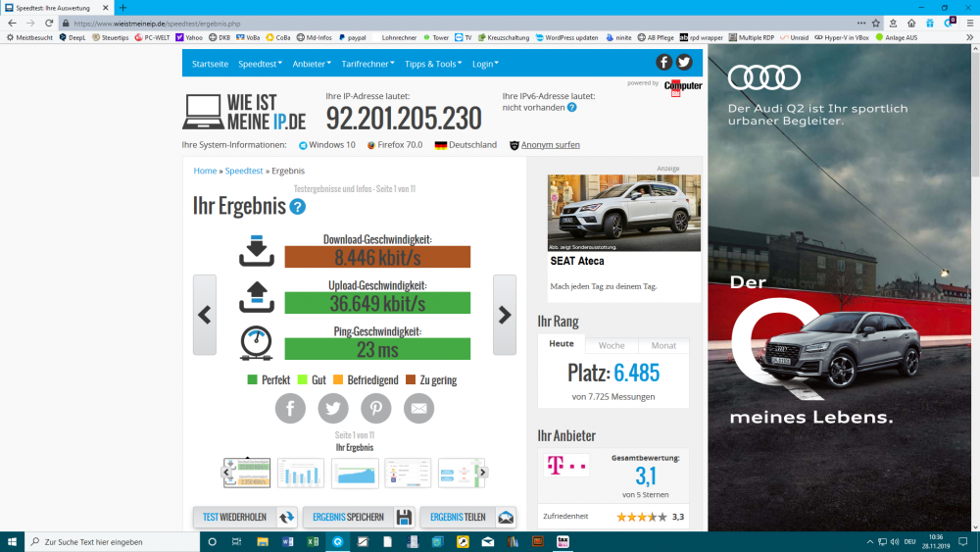The width and height of the screenshot is (980, 552).
Task: Open the tax app on taskbar
Action: (563, 541)
